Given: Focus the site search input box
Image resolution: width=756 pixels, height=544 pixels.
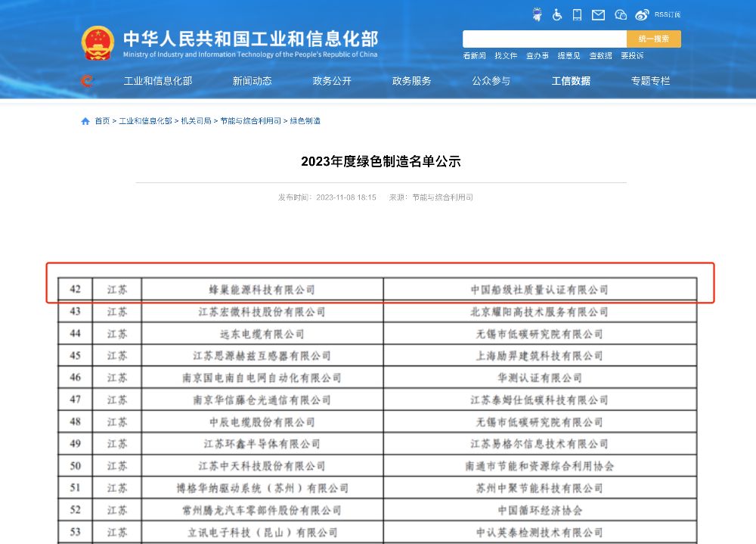Looking at the screenshot, I should 544,39.
